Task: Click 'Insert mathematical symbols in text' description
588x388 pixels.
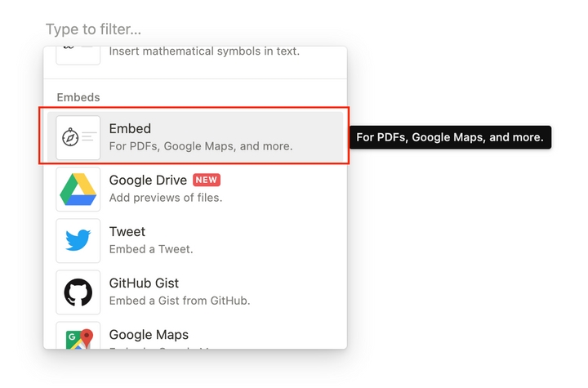Action: point(204,51)
